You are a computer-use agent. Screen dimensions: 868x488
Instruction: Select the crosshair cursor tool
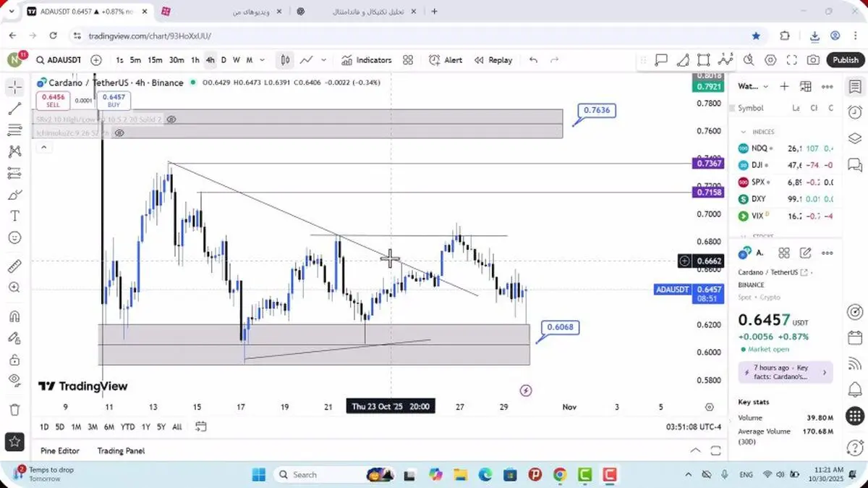(x=14, y=88)
